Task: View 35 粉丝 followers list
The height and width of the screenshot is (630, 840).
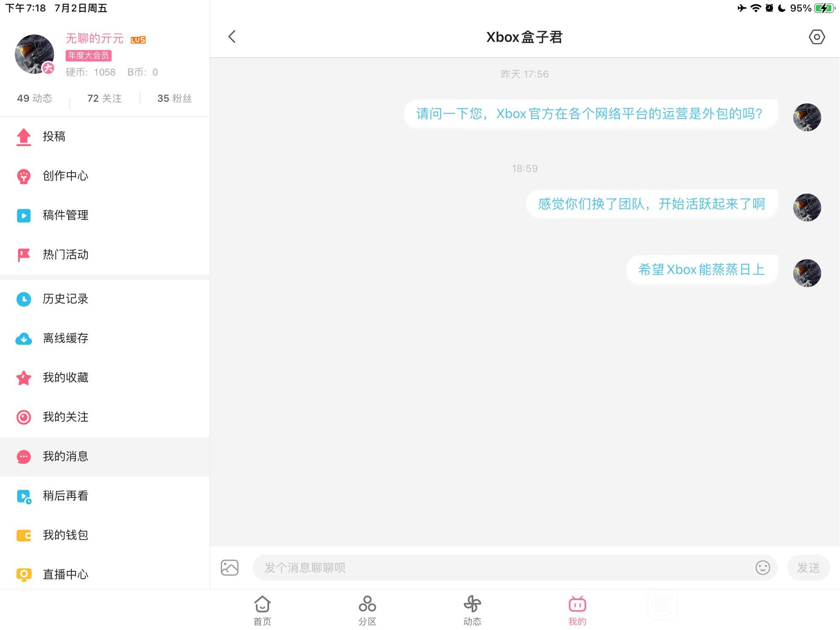Action: pos(175,98)
